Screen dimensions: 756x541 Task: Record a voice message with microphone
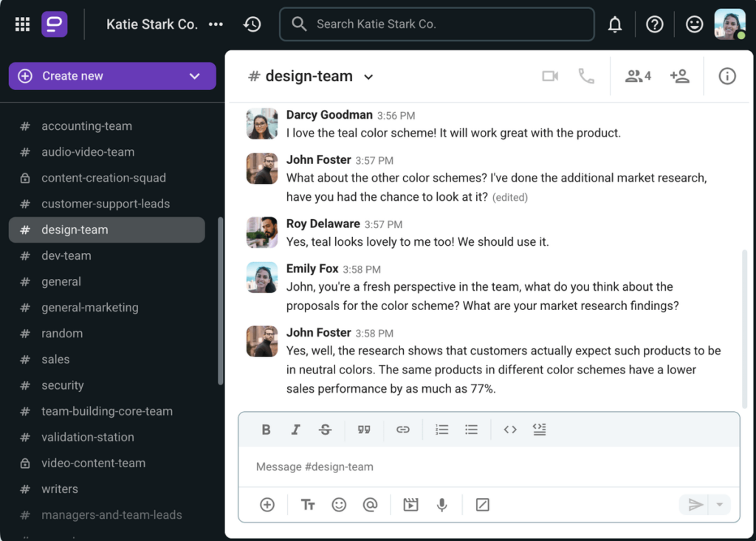click(x=441, y=505)
